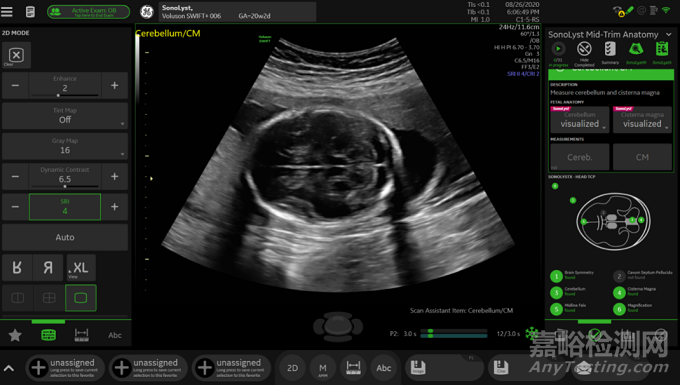Select the favorites star tab icon

coord(15,335)
